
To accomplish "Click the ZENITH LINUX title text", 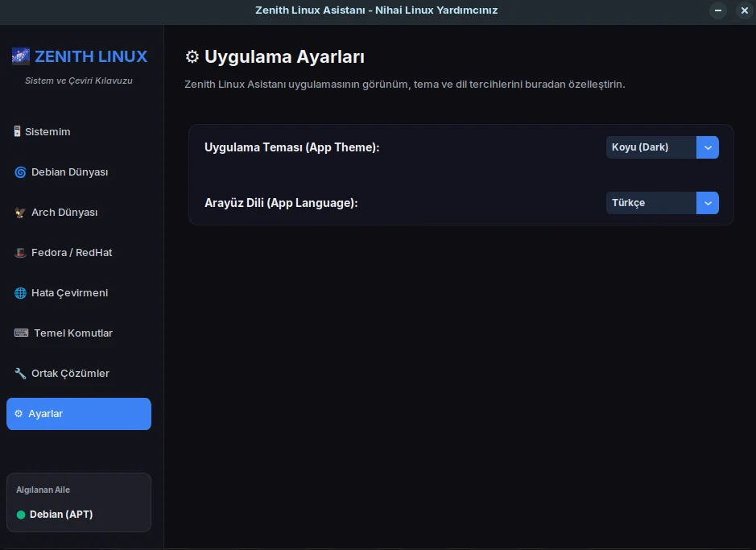I will [91, 56].
